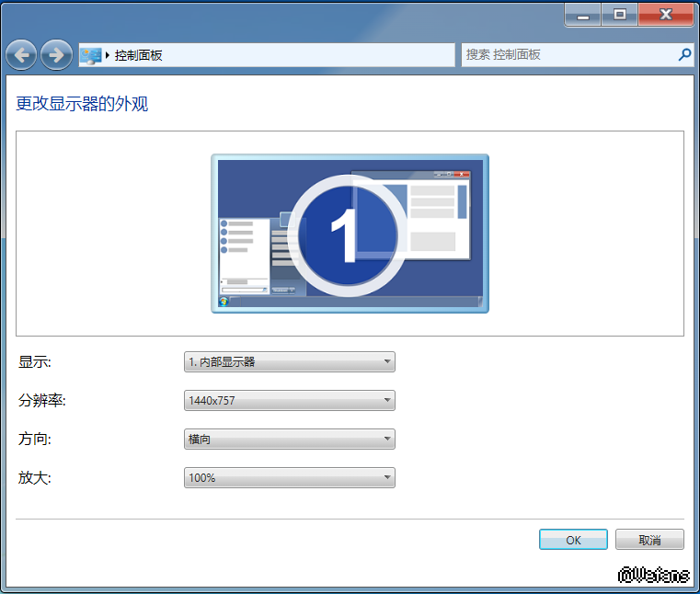The width and height of the screenshot is (700, 594).
Task: Click the magnifier search icon
Action: coord(684,55)
